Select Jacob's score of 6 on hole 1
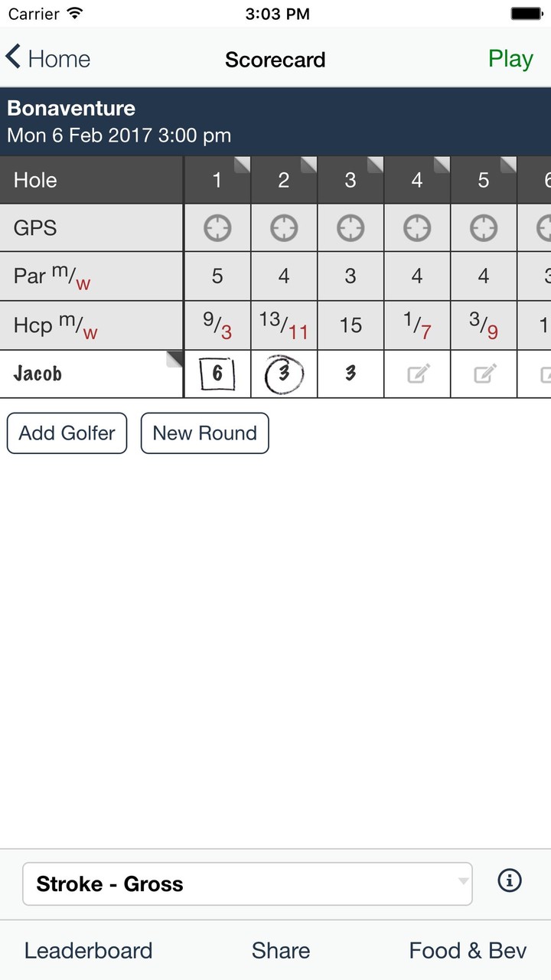 click(217, 374)
